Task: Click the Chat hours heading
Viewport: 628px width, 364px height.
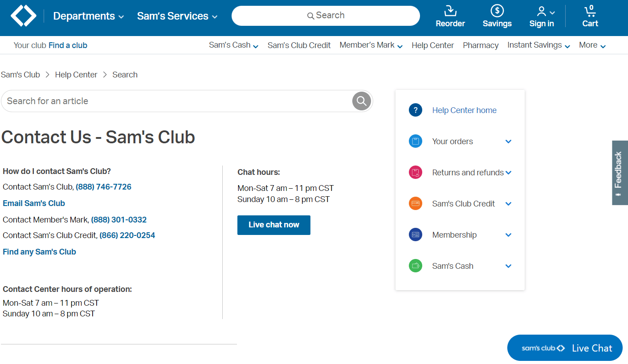Action: click(259, 172)
